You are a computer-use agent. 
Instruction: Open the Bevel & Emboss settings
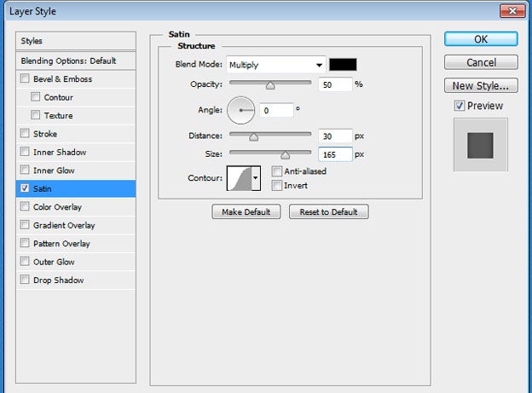[62, 79]
